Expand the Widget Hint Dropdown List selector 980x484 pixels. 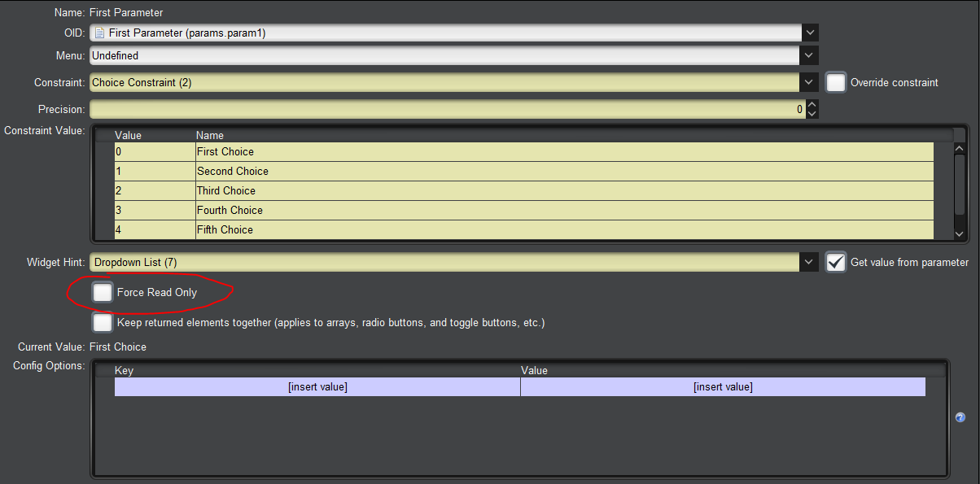[x=809, y=262]
